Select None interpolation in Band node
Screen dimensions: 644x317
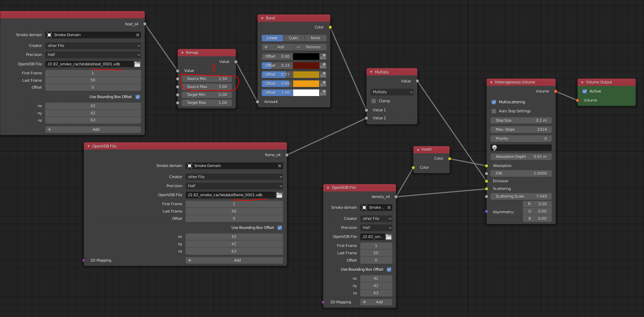(x=315, y=38)
